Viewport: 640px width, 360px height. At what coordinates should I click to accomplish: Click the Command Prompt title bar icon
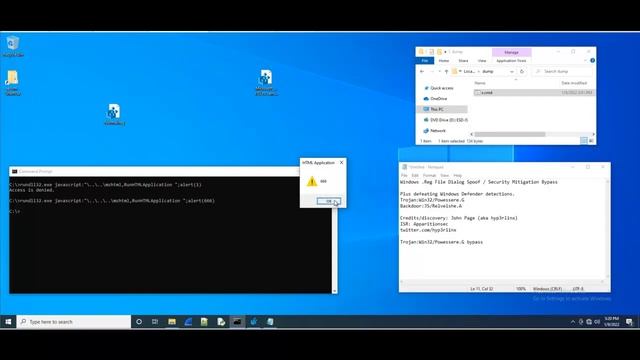(15, 171)
